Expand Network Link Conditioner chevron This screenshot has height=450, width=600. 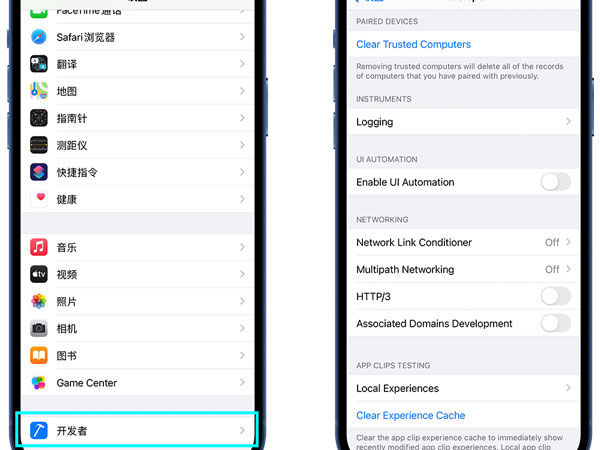click(568, 242)
